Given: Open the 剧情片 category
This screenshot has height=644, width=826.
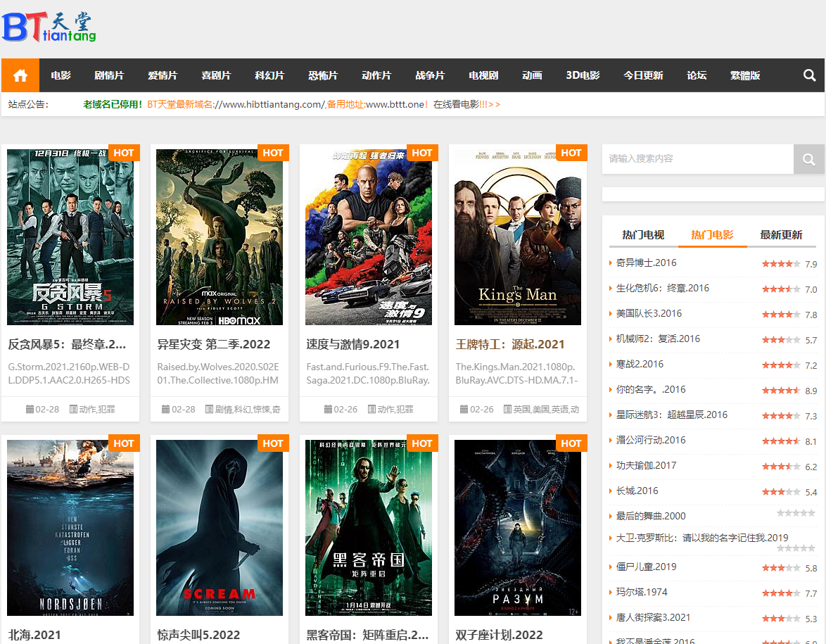Looking at the screenshot, I should point(109,75).
